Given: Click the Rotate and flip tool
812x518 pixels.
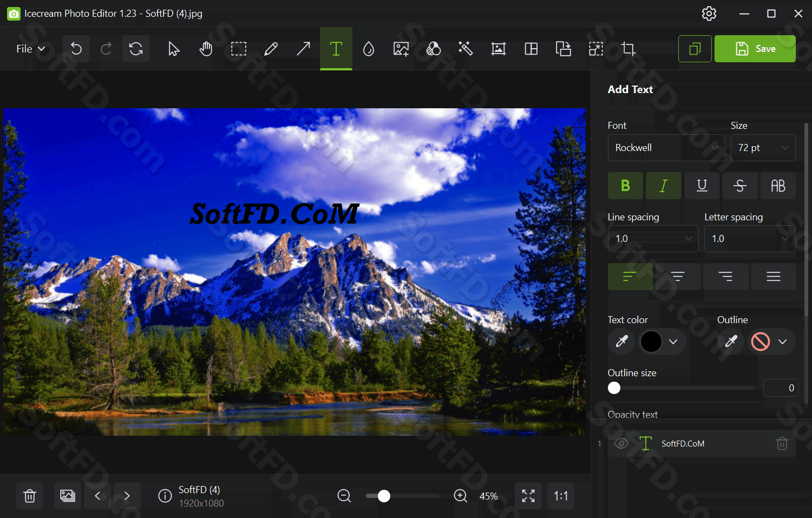Looking at the screenshot, I should [x=564, y=49].
